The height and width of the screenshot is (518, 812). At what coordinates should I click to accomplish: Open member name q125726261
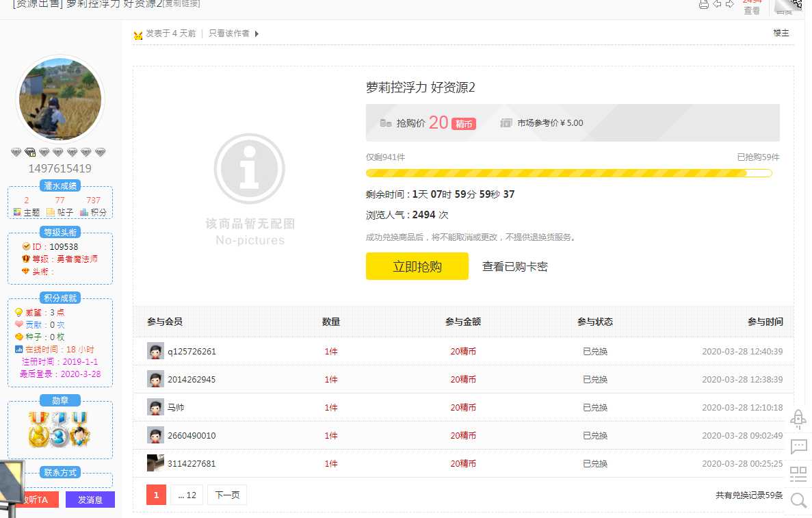[192, 351]
